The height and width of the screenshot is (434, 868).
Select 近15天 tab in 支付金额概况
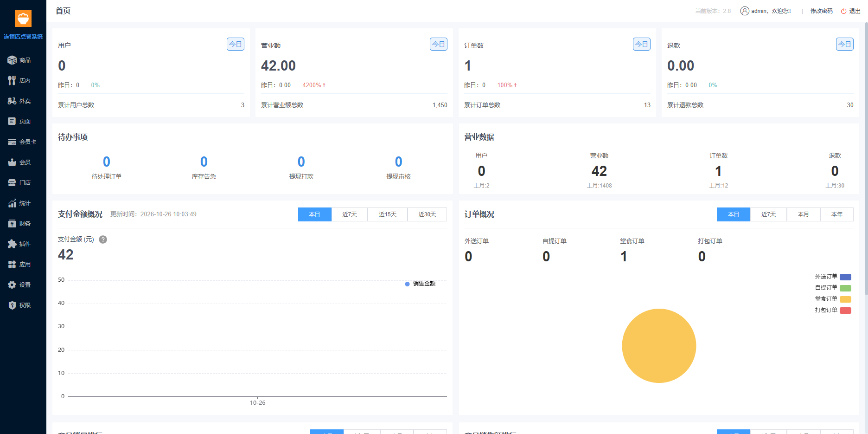click(x=388, y=214)
